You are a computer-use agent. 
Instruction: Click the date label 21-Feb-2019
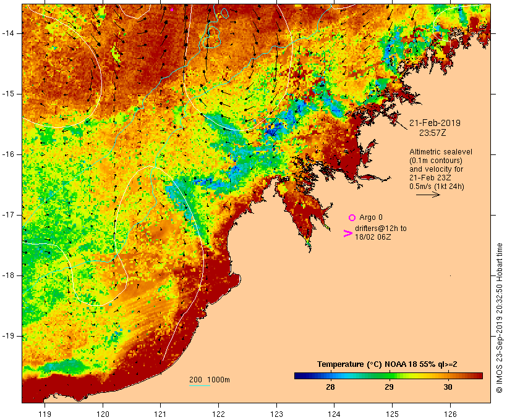(435, 123)
